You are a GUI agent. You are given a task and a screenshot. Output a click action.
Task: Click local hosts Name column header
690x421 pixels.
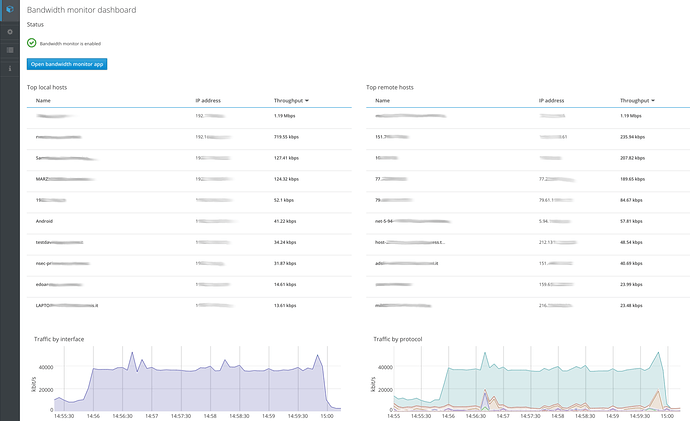[43, 101]
